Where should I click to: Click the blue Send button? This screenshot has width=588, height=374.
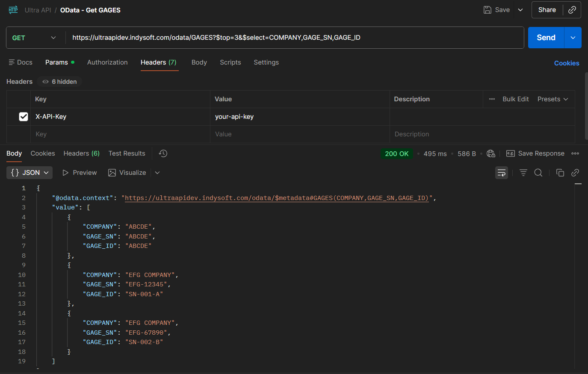pyautogui.click(x=546, y=38)
